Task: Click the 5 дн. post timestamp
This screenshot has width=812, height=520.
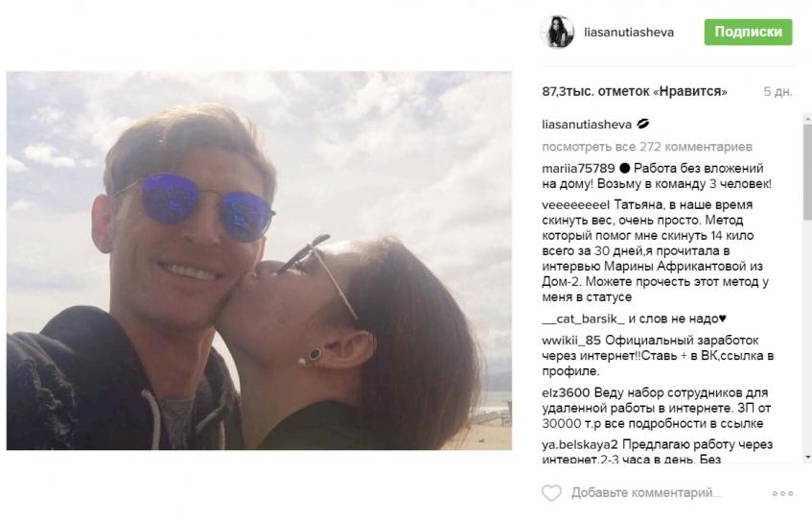Action: click(x=777, y=92)
